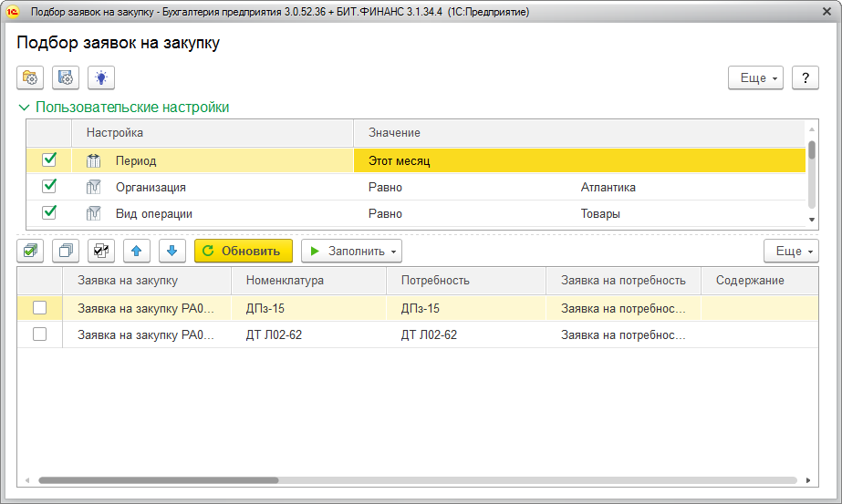Open the Заполнить dropdown button
The height and width of the screenshot is (504, 842).
pyautogui.click(x=351, y=251)
